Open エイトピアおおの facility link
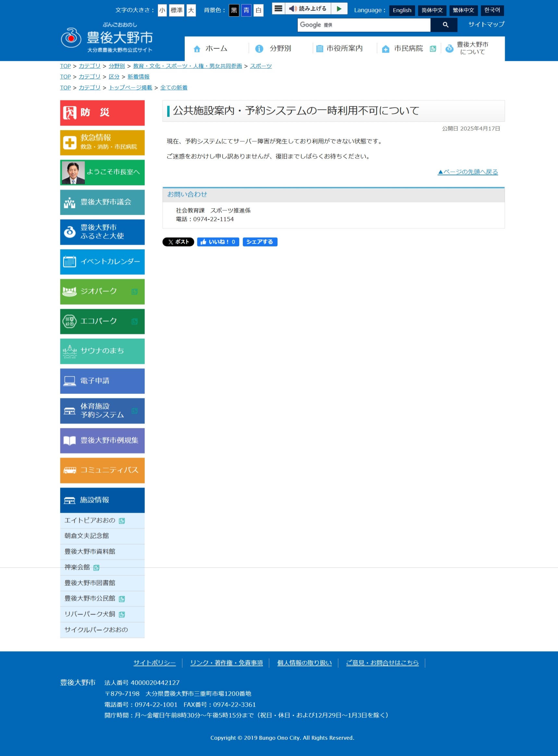This screenshot has height=756, width=558. (x=102, y=521)
